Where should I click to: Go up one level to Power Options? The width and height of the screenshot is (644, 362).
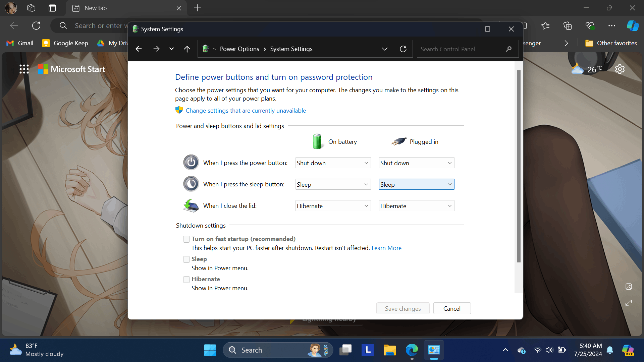click(187, 49)
